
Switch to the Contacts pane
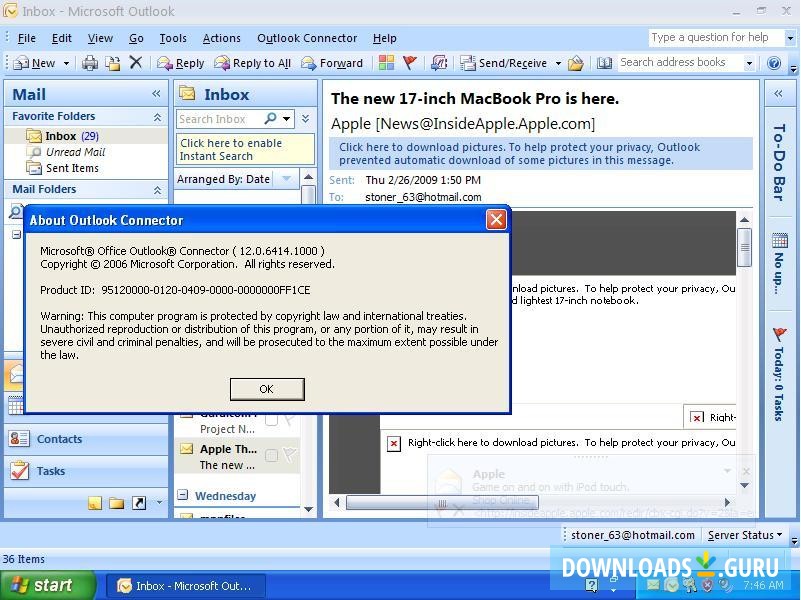(59, 438)
